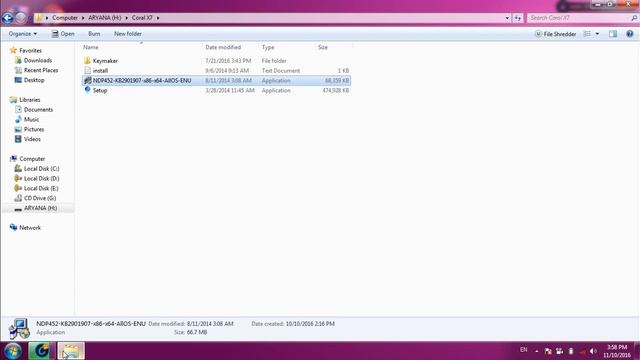Viewport: 640px width, 360px height.
Task: Click the Search Corel X7 field
Action: [x=579, y=18]
